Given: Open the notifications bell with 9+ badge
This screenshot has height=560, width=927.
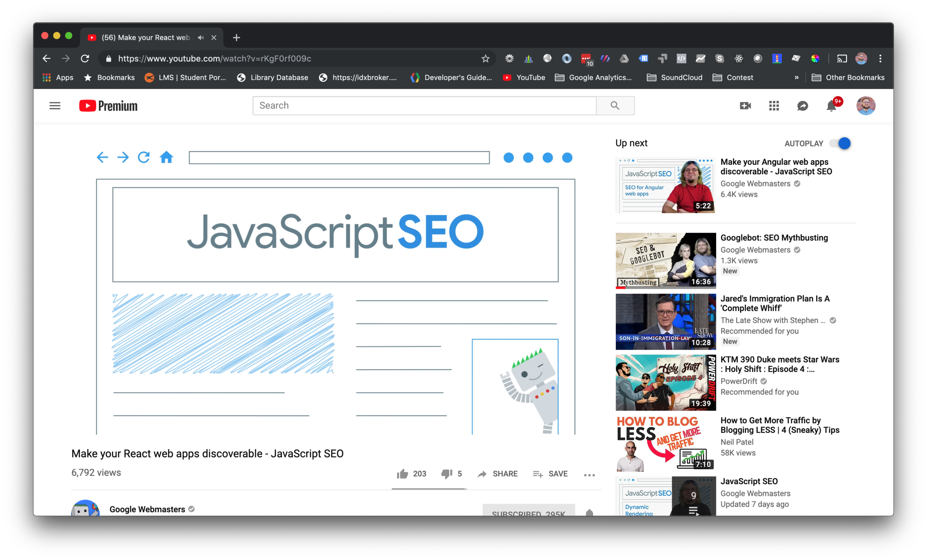Looking at the screenshot, I should click(x=832, y=106).
